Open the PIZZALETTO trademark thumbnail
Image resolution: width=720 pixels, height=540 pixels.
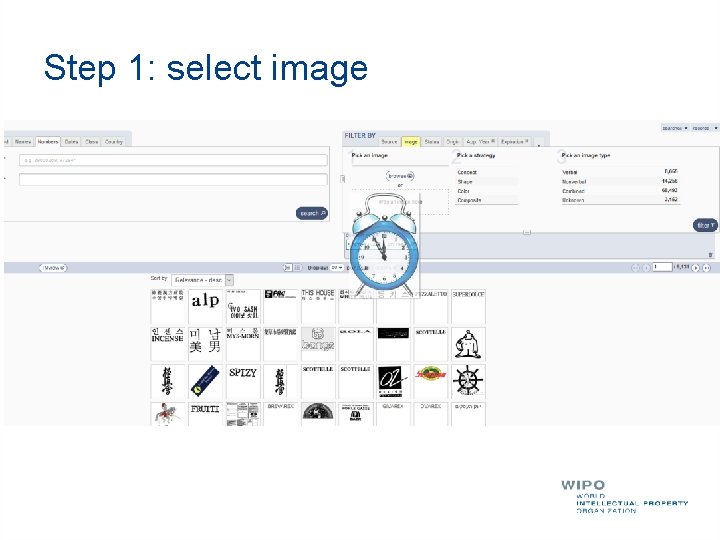click(x=431, y=306)
